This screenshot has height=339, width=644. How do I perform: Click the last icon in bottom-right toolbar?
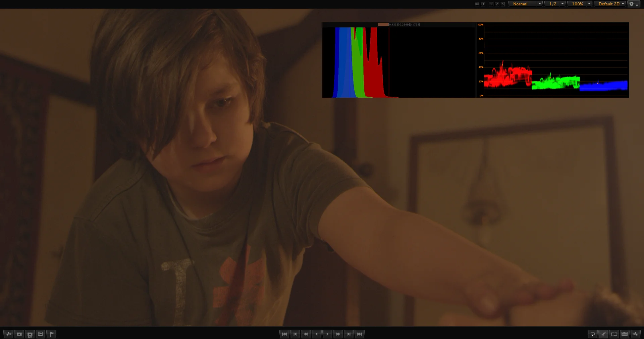tap(635, 334)
